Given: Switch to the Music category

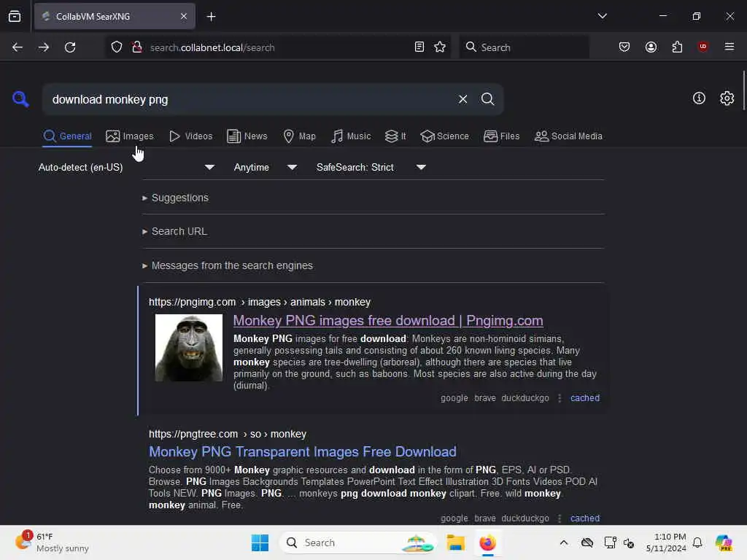Looking at the screenshot, I should pyautogui.click(x=351, y=136).
